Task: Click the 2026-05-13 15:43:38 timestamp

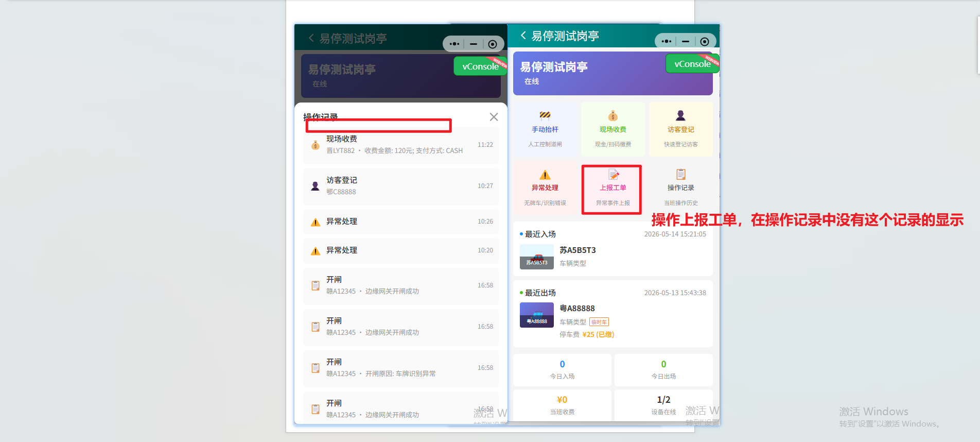Action: [675, 293]
